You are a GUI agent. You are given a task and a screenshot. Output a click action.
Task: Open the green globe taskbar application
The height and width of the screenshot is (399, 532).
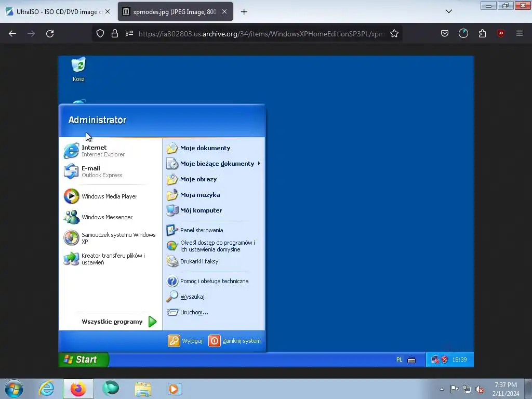point(111,389)
